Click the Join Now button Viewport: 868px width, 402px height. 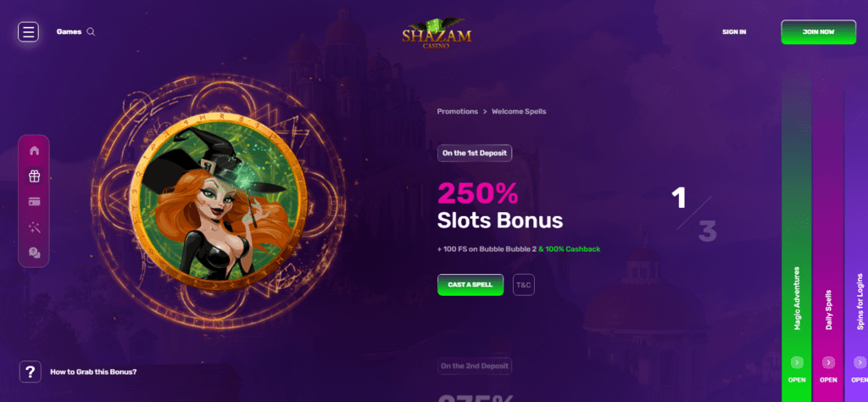(x=818, y=32)
